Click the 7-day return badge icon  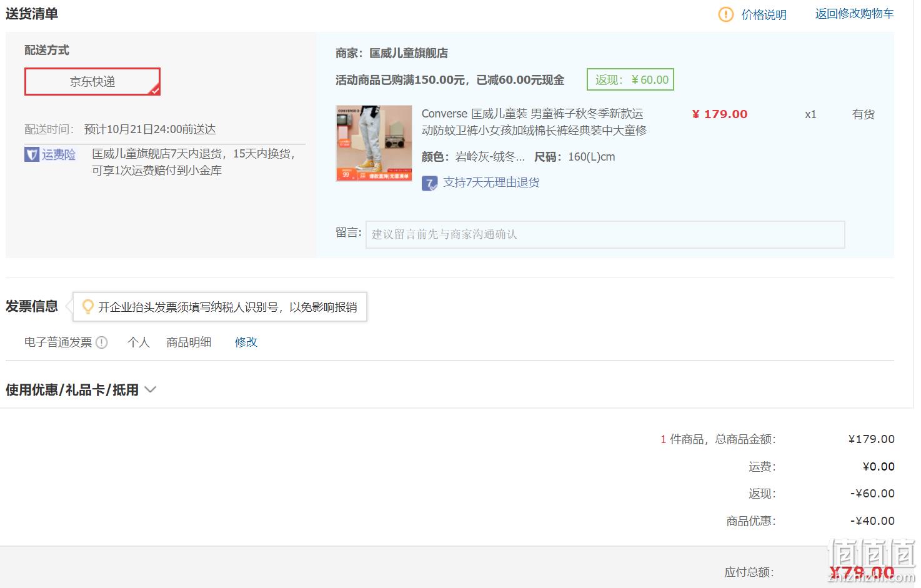(x=429, y=183)
